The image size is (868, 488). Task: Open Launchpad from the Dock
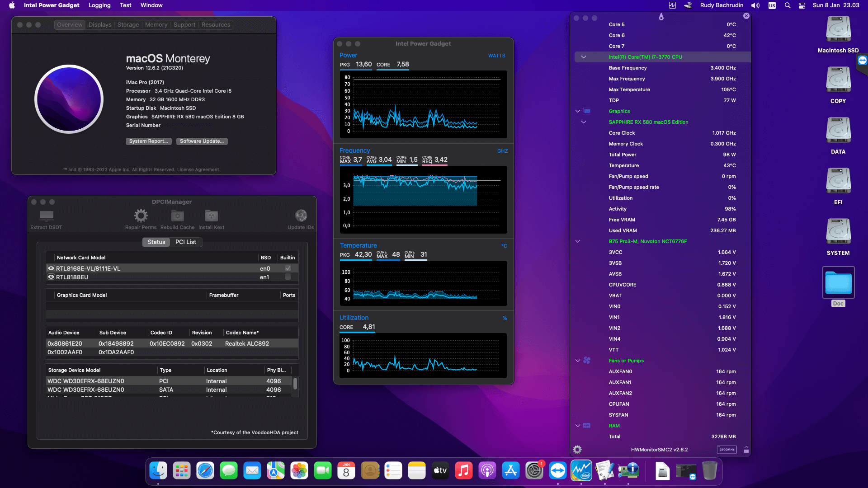[182, 471]
